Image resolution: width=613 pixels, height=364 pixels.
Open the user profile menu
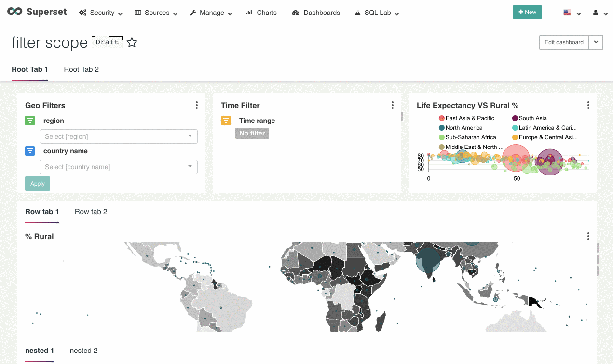(x=599, y=13)
